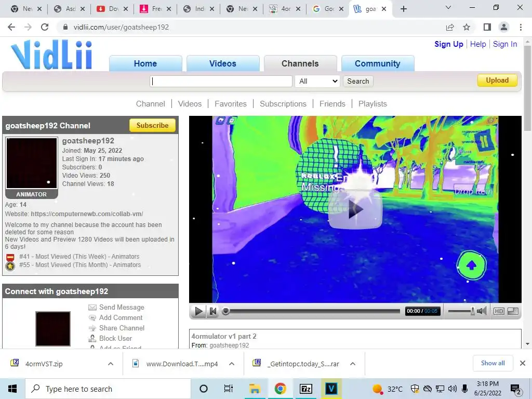Open the Chrome side panel icon
532x399 pixels.
coord(487,27)
